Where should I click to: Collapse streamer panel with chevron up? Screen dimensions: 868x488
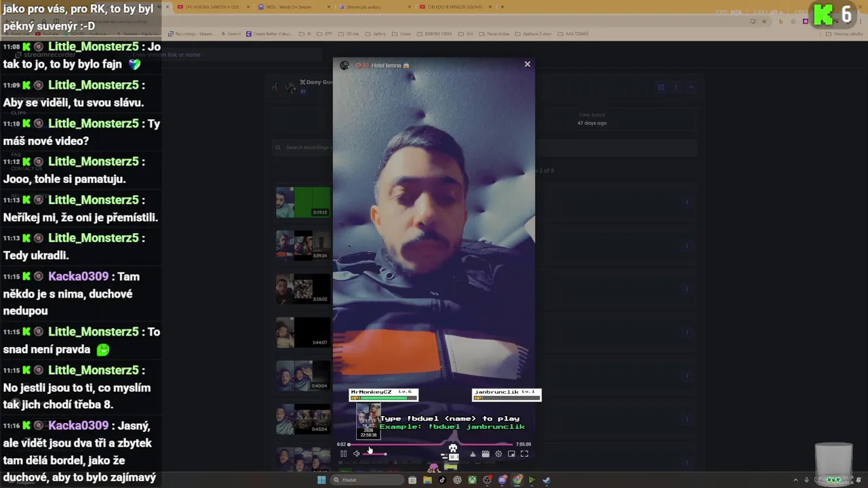(x=691, y=87)
